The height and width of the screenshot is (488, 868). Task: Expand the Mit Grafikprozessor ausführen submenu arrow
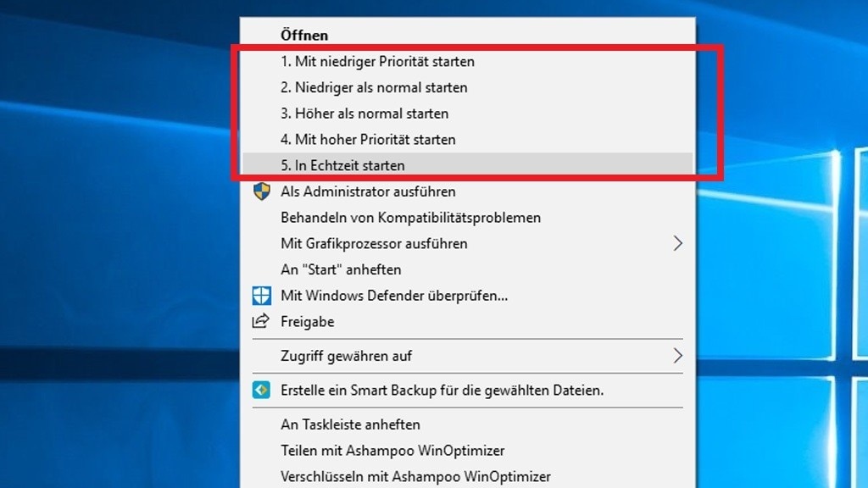tap(677, 243)
